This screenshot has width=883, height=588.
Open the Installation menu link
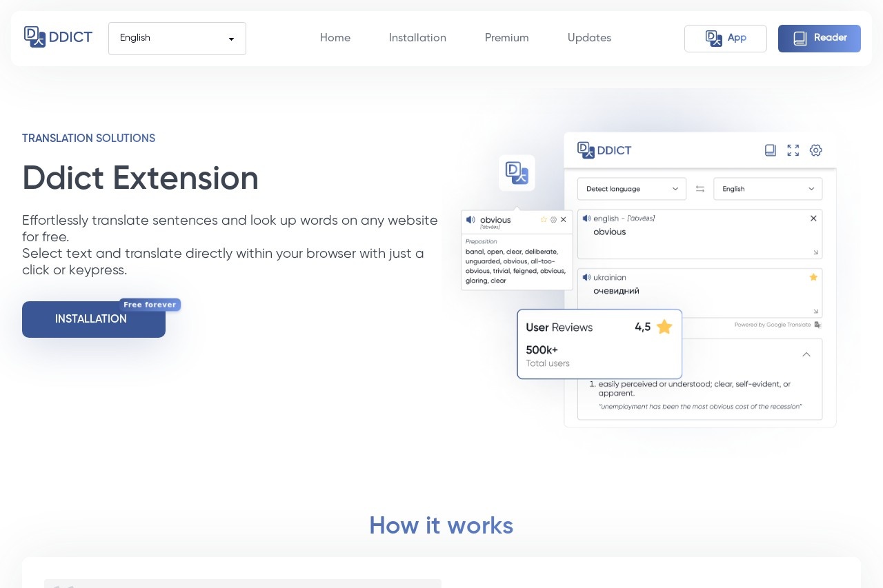pyautogui.click(x=417, y=38)
